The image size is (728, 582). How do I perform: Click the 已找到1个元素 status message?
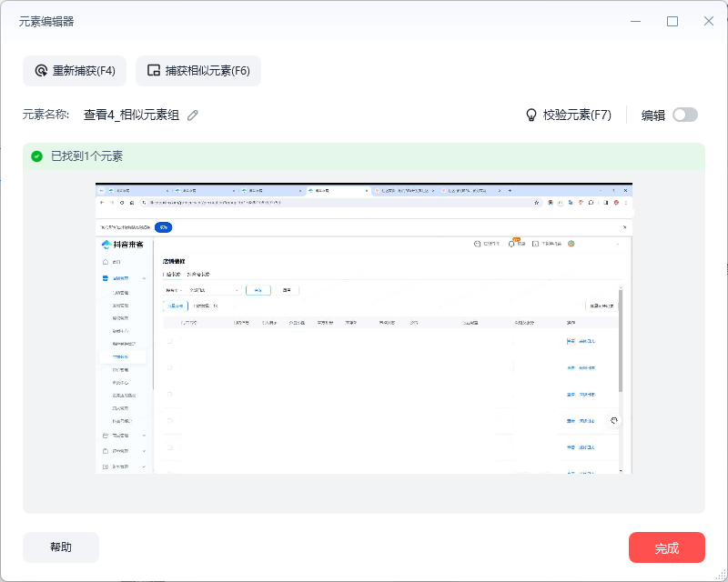pyautogui.click(x=86, y=156)
